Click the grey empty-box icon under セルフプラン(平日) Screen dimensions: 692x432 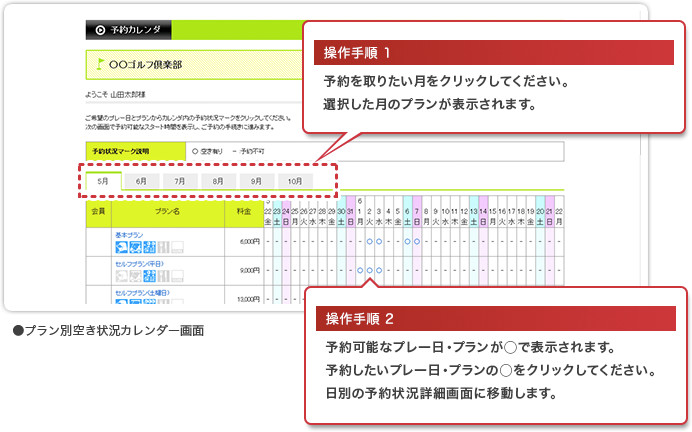[177, 276]
